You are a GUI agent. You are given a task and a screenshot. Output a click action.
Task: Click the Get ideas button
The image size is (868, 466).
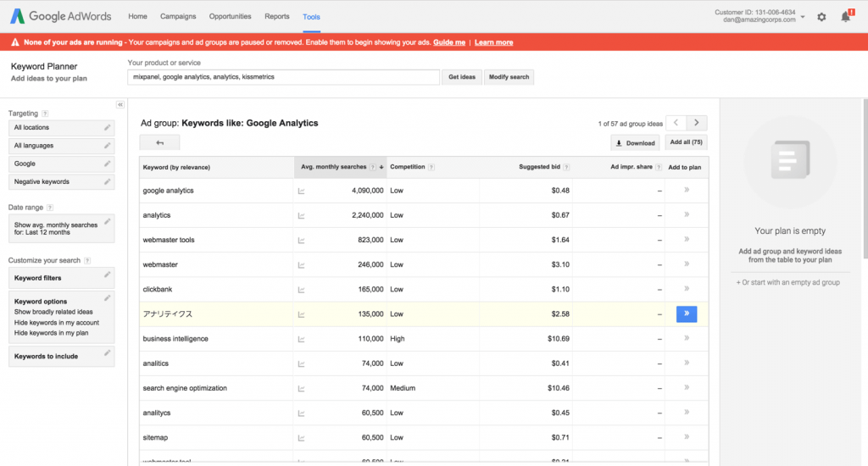(x=462, y=77)
